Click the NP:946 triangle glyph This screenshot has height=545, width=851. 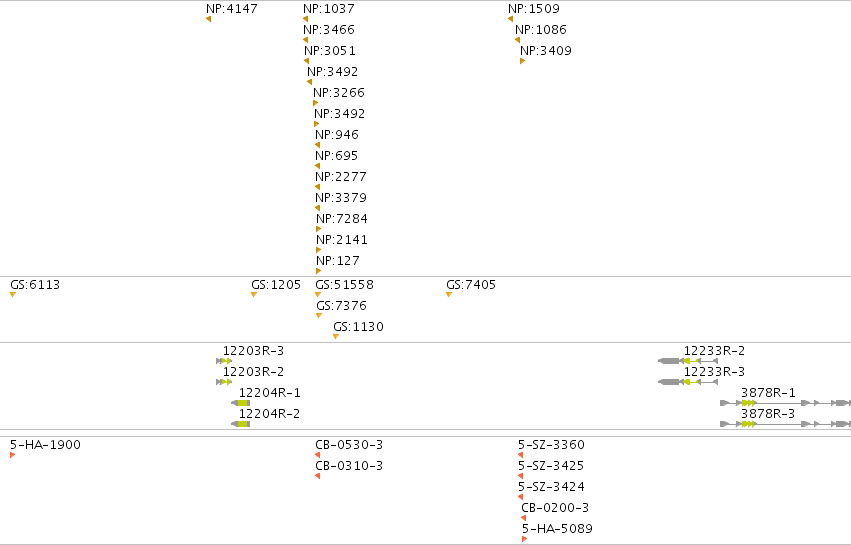click(x=317, y=145)
